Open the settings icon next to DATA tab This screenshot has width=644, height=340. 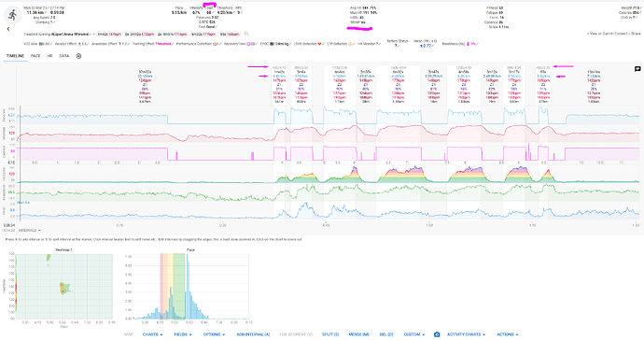78,56
